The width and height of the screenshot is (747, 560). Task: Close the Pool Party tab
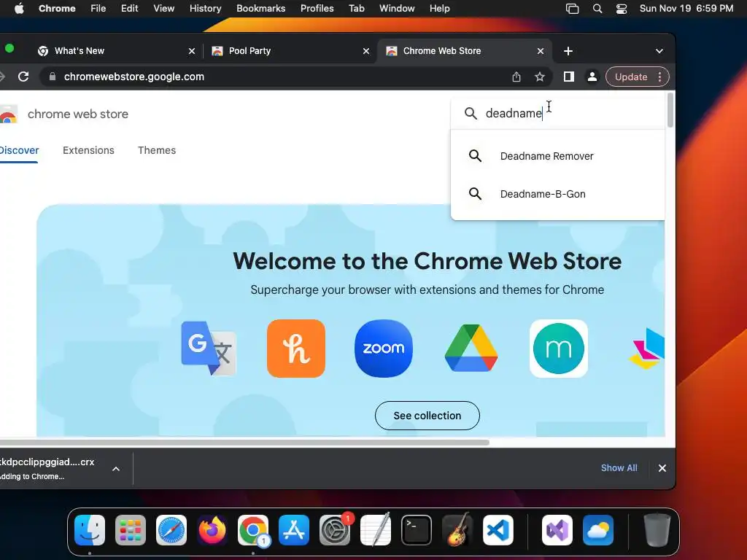[x=366, y=51]
